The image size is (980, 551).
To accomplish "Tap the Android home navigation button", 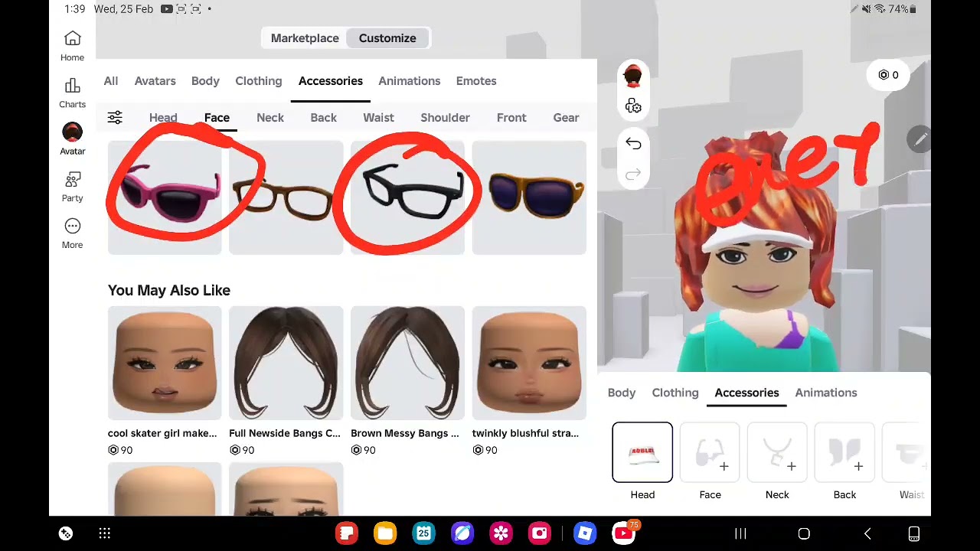I will pyautogui.click(x=804, y=533).
